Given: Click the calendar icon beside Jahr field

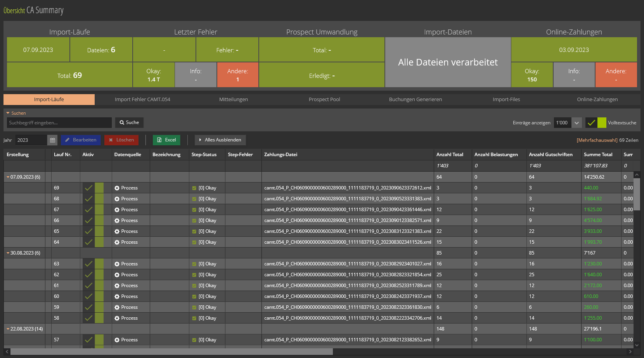Looking at the screenshot, I should click(52, 140).
